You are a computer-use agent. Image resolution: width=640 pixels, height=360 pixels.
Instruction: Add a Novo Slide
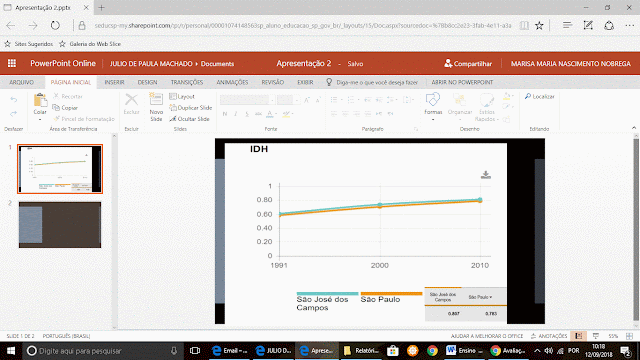pyautogui.click(x=156, y=107)
